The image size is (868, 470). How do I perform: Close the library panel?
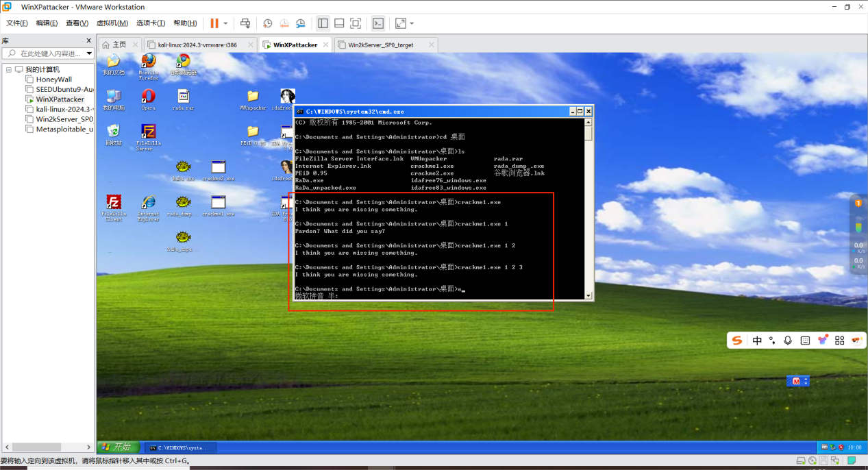(x=88, y=40)
